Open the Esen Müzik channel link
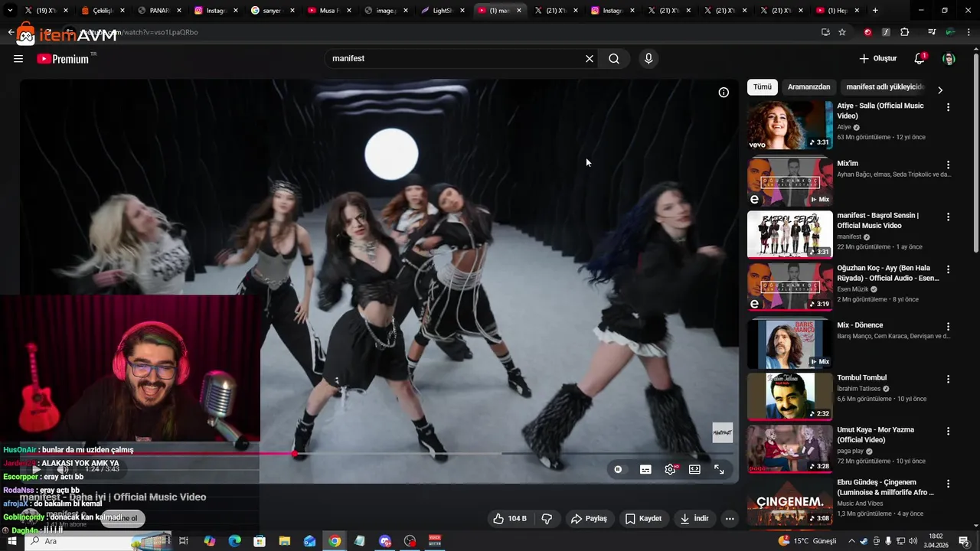980x551 pixels. (x=852, y=289)
